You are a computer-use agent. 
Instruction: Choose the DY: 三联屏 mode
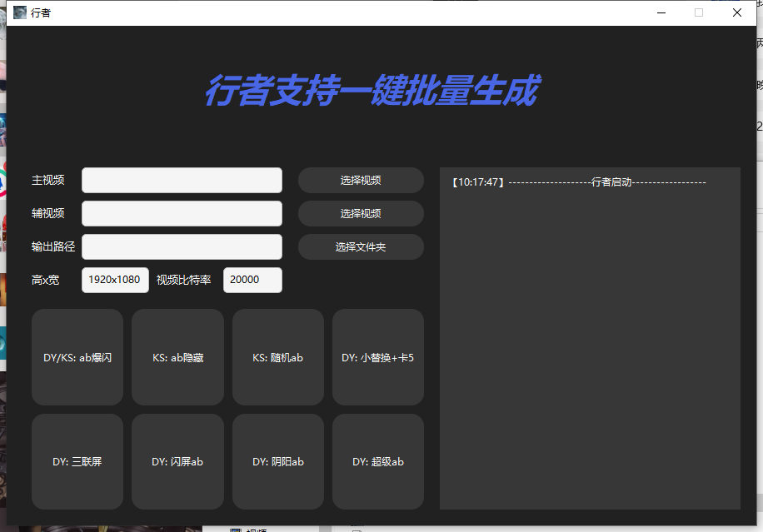77,461
